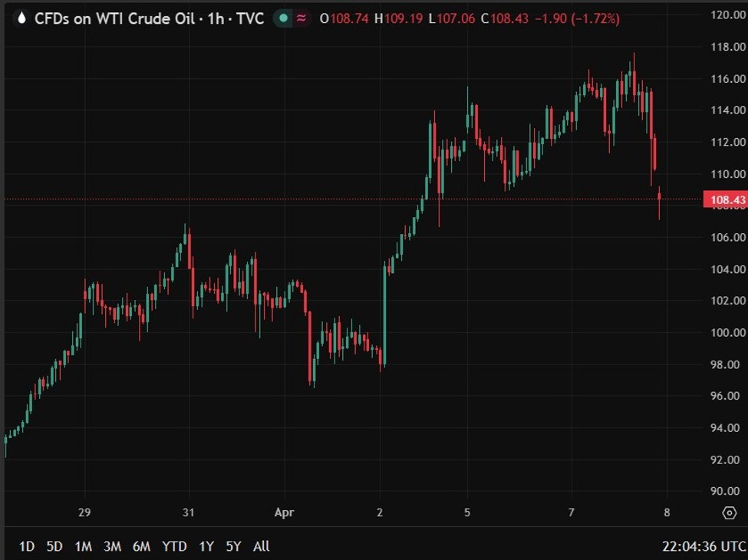Click the green market status dot
This screenshot has height=560, width=748.
[283, 18]
